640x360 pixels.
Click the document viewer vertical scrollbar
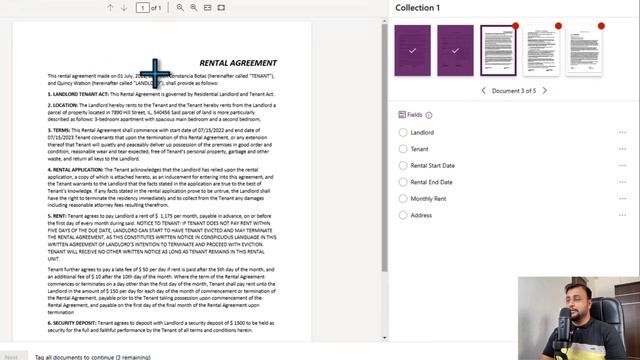pyautogui.click(x=384, y=148)
